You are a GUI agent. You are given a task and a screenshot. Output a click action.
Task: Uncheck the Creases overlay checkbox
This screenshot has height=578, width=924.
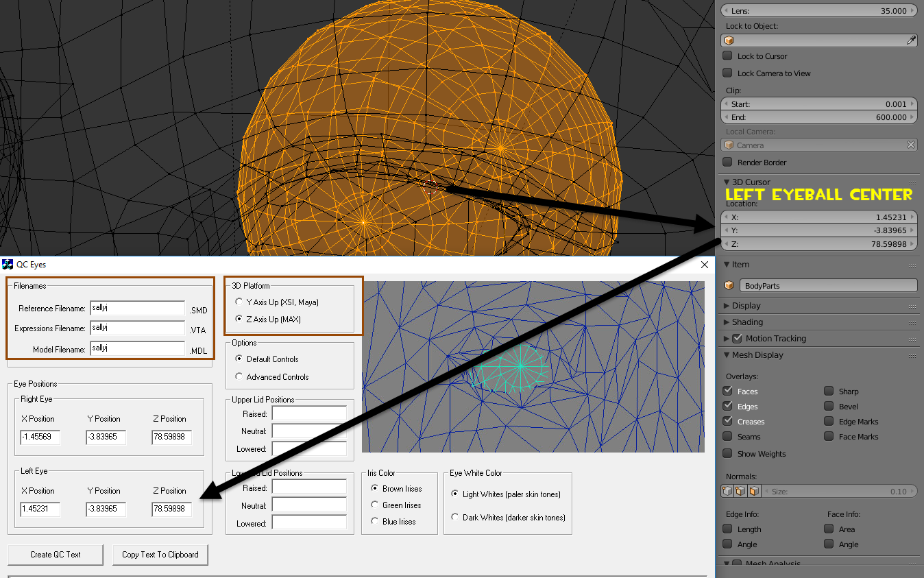(727, 422)
